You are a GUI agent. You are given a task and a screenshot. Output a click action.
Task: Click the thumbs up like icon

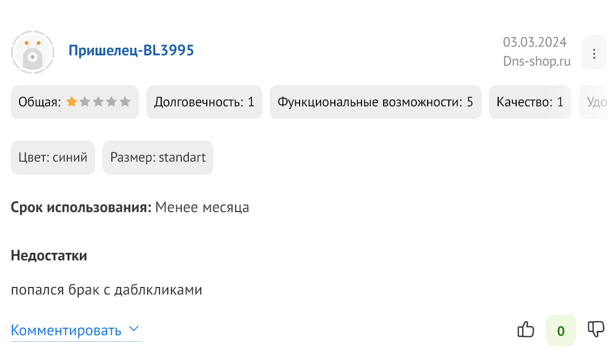click(526, 329)
